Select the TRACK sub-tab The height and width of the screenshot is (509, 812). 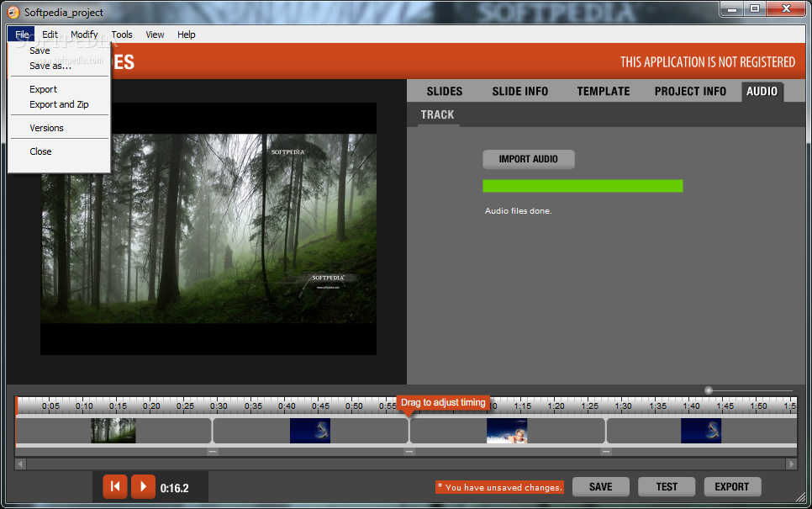(x=438, y=114)
